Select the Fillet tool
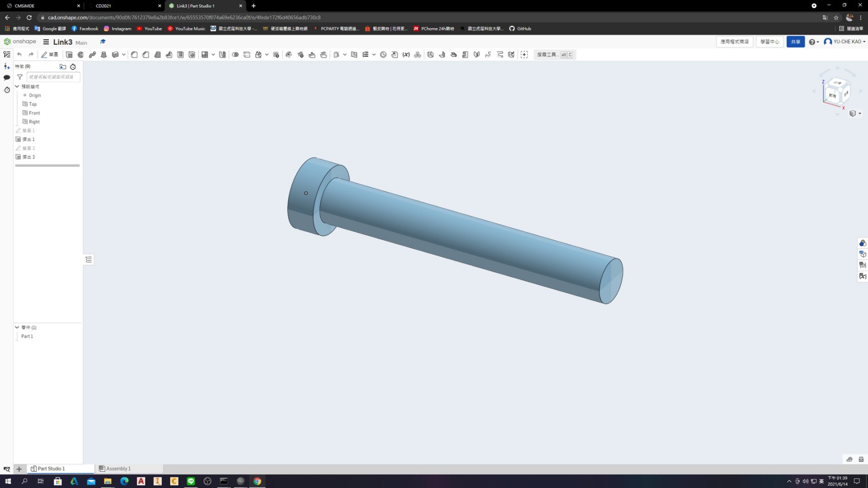 click(x=134, y=54)
